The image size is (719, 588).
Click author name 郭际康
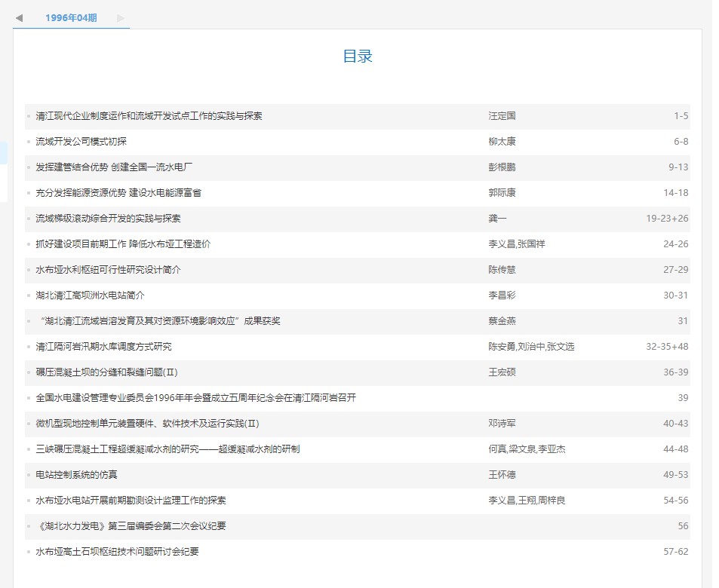pos(502,193)
